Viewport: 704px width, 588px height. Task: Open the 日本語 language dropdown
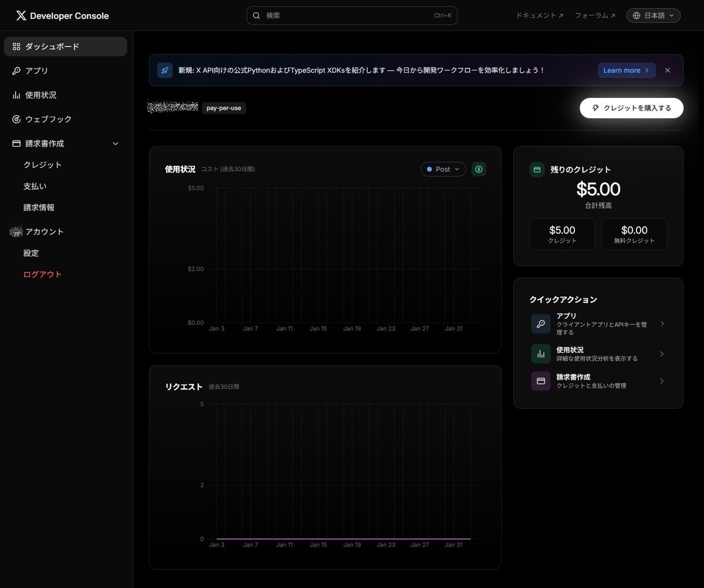[654, 16]
